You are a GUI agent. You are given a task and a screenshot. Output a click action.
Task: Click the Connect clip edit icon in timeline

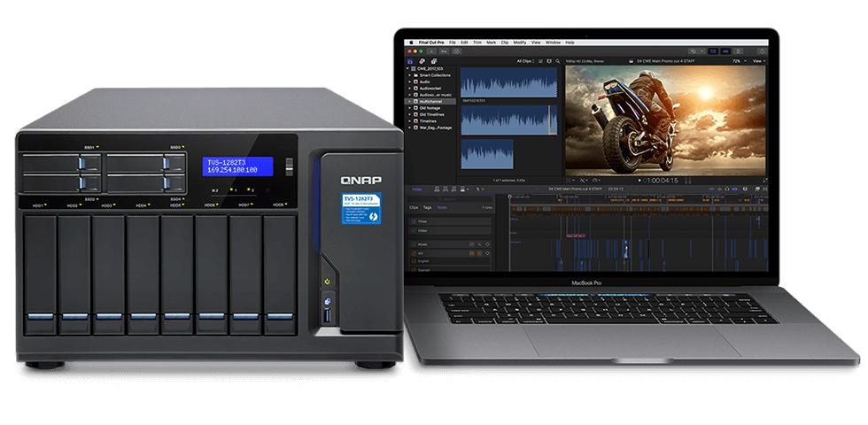(437, 189)
